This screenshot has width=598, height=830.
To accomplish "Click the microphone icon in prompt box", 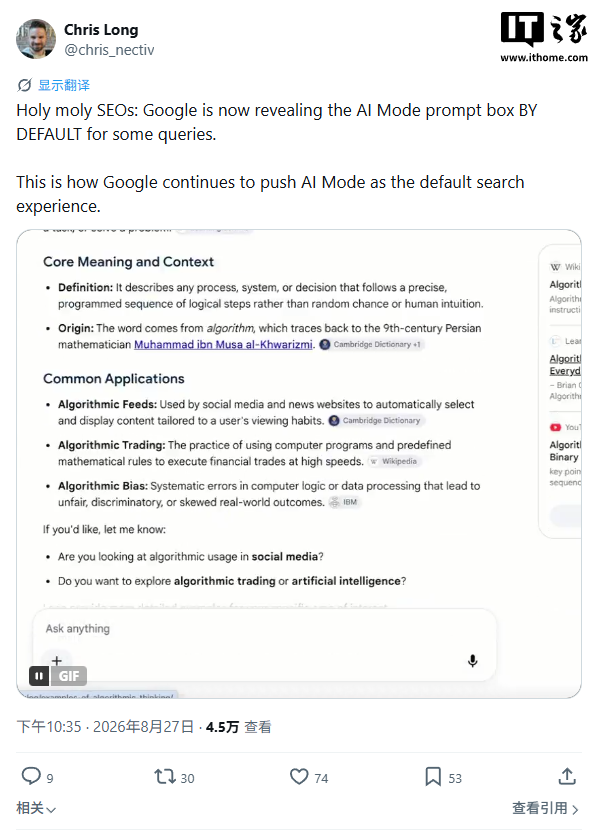I will point(473,661).
